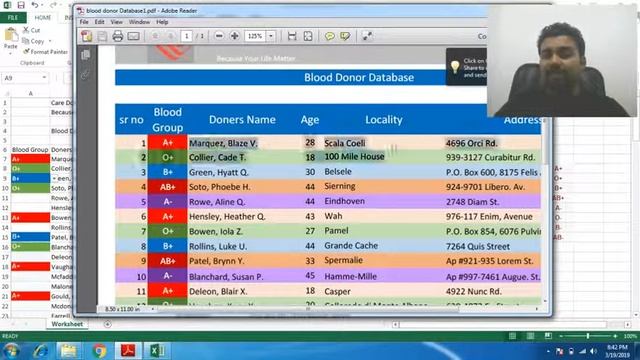Image resolution: width=640 pixels, height=360 pixels.
Task: Click donor name Marquez, Blaze V.
Action: (x=223, y=143)
